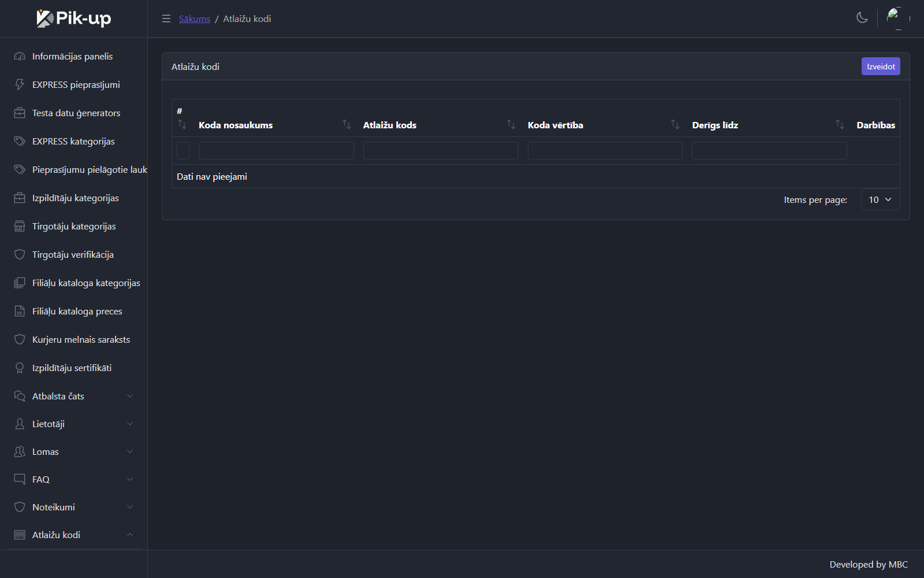Open Izpildītāju sertifikāti menu item
Viewport: 924px width, 578px height.
click(x=74, y=368)
